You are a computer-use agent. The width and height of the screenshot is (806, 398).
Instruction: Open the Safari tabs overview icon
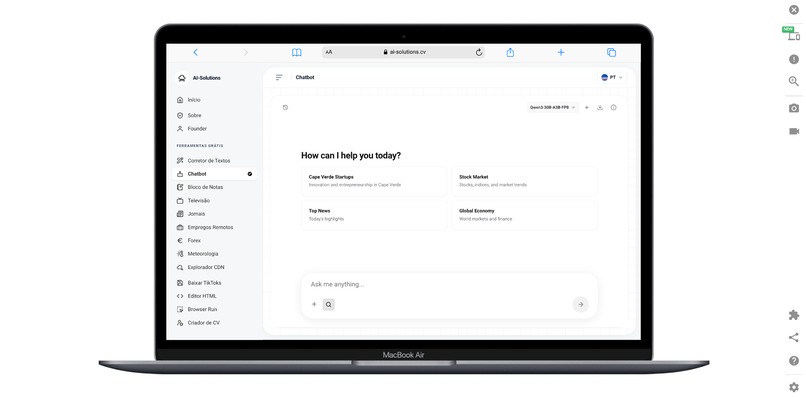(611, 52)
